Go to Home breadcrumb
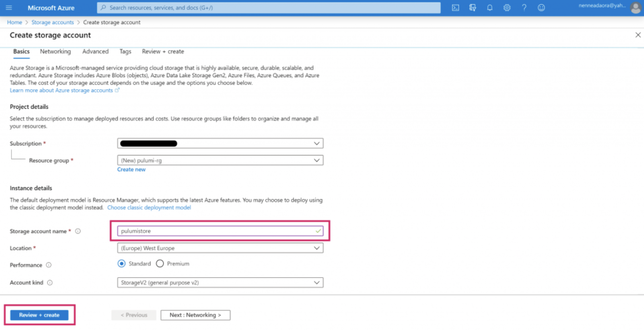This screenshot has height=330, width=644. [15, 22]
